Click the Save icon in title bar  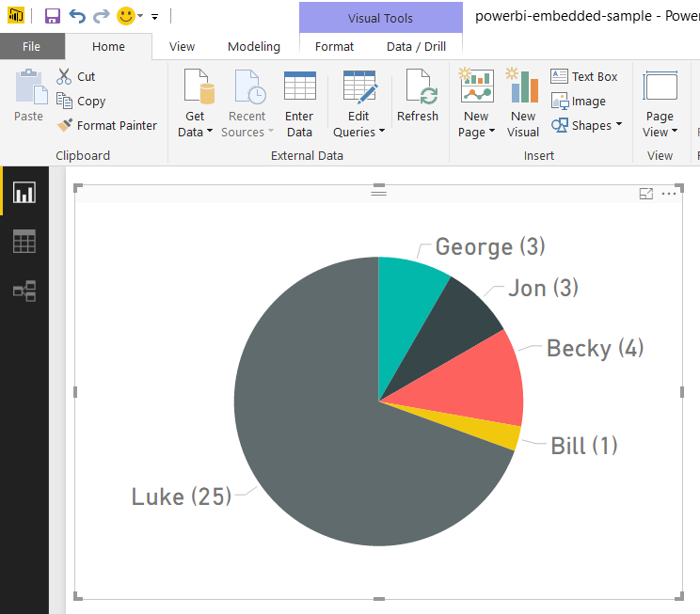pos(53,16)
